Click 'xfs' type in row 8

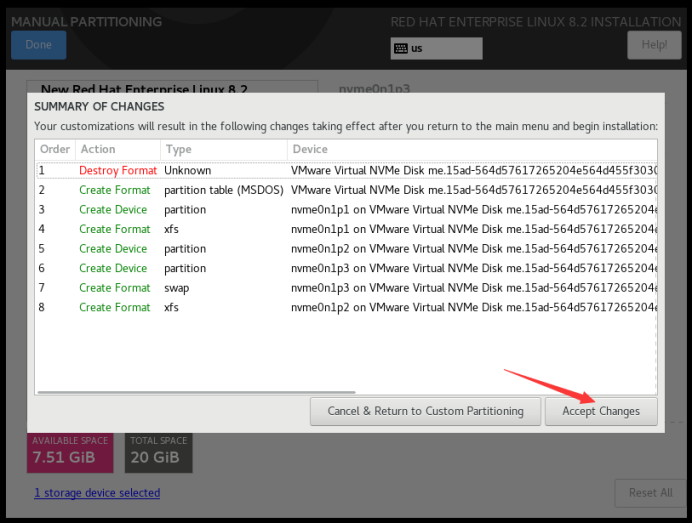click(171, 307)
